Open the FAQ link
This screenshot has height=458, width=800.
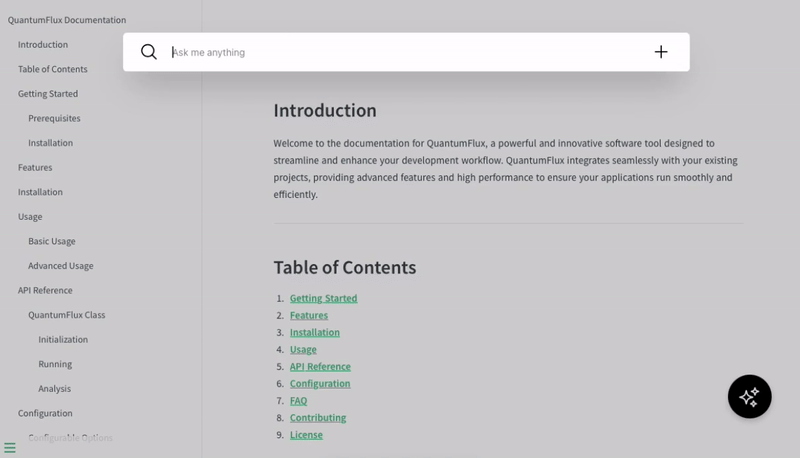pyautogui.click(x=298, y=400)
